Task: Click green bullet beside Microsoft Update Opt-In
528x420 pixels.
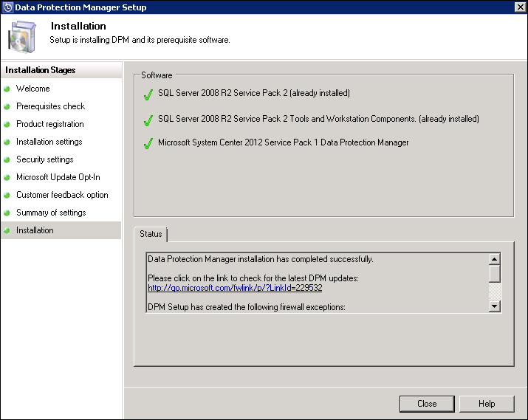Action: 7,177
